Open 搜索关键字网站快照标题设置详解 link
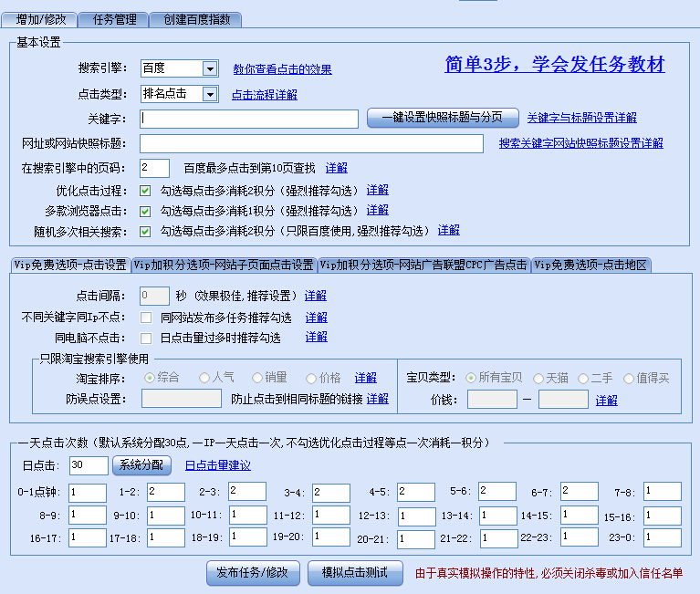700x594 pixels. [x=580, y=143]
